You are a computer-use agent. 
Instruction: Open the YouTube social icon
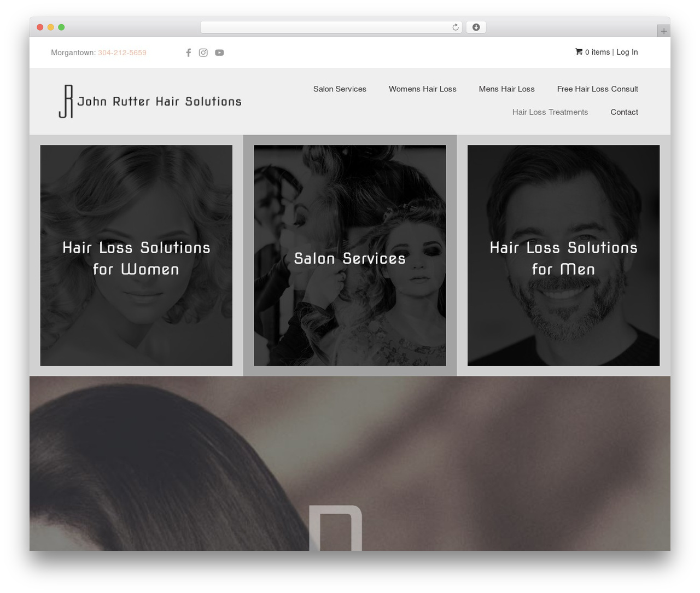click(x=219, y=53)
